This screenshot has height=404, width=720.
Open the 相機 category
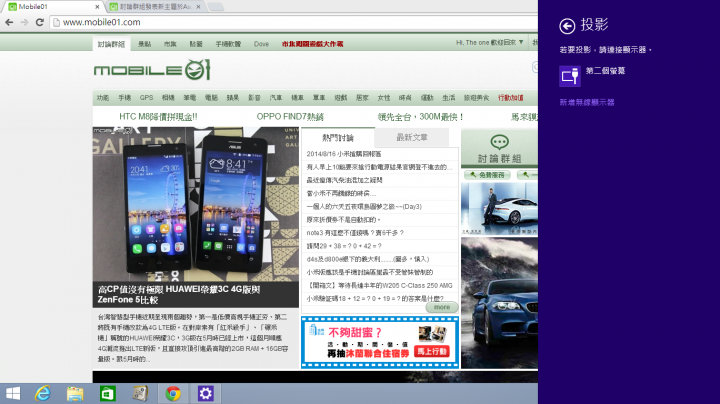168,98
